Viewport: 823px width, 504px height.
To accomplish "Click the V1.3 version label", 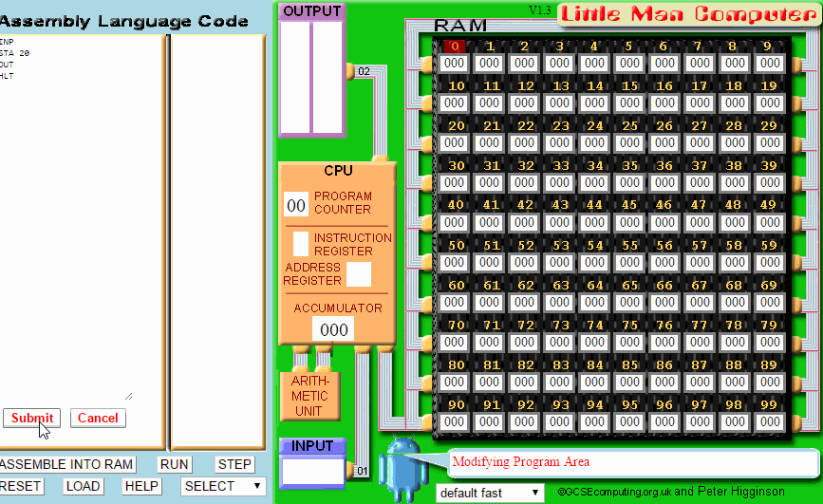I will [x=540, y=10].
